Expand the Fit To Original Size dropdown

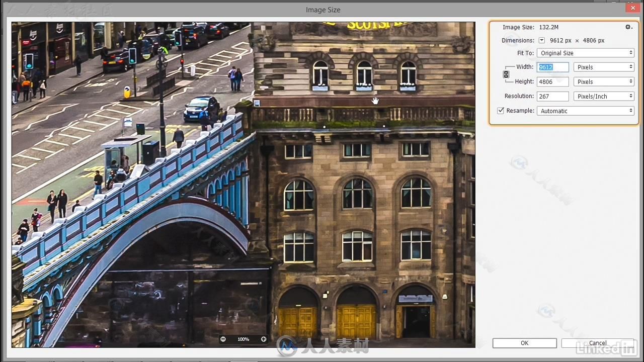click(586, 53)
